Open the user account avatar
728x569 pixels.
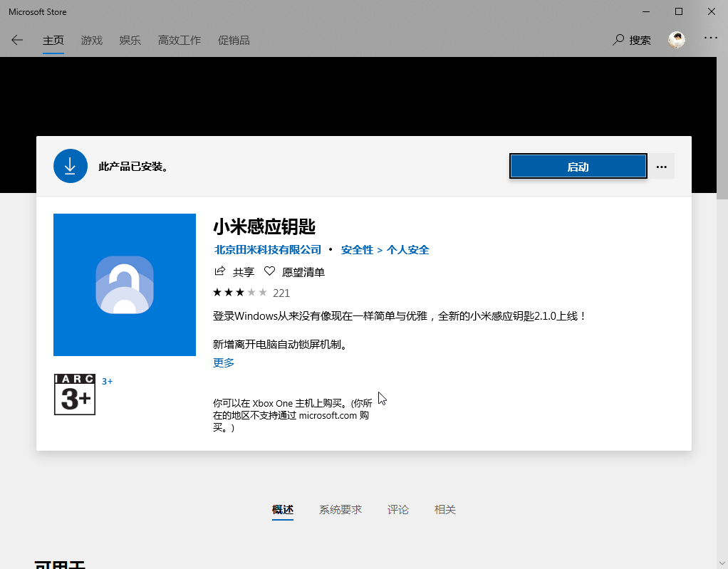click(x=677, y=41)
